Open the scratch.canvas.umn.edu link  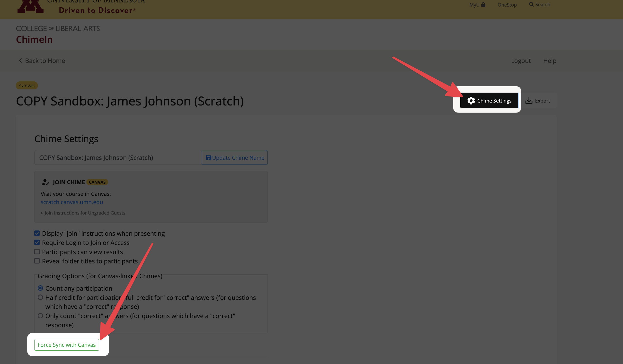pyautogui.click(x=72, y=202)
